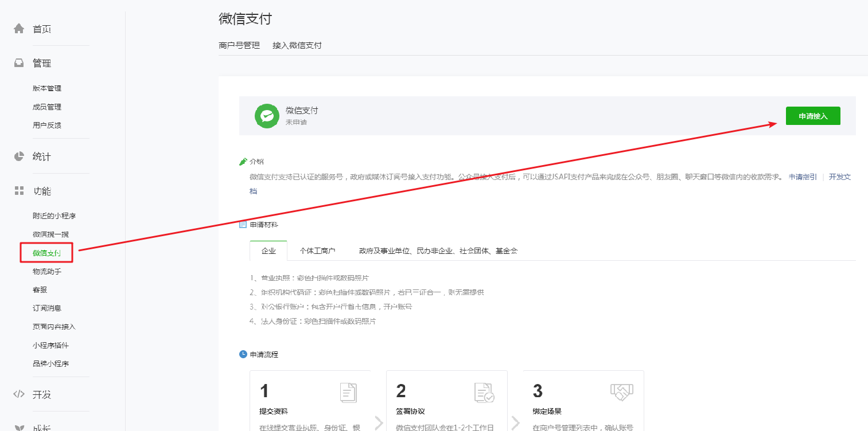Open 品牌小程序 in the sidebar
This screenshot has width=868, height=431.
tap(50, 363)
